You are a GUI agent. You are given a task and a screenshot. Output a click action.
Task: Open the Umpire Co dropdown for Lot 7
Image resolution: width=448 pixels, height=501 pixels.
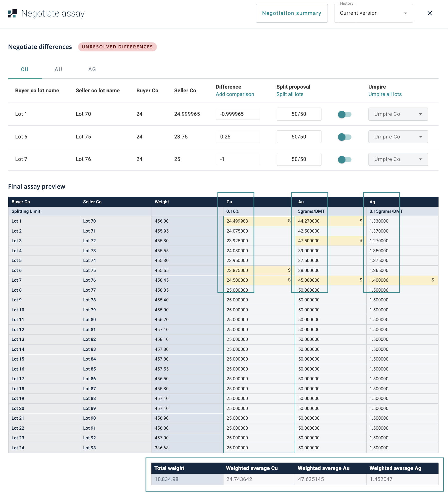pos(398,159)
